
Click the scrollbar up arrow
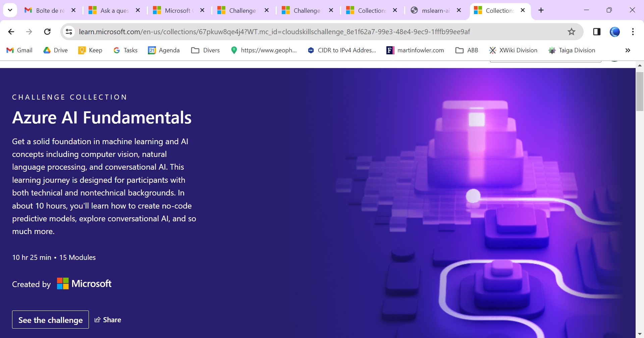640,65
